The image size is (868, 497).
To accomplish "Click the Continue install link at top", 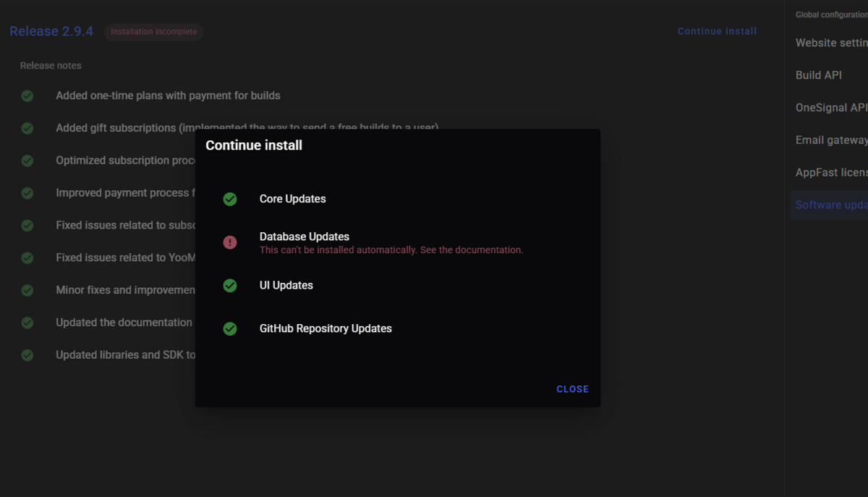I will pos(717,31).
